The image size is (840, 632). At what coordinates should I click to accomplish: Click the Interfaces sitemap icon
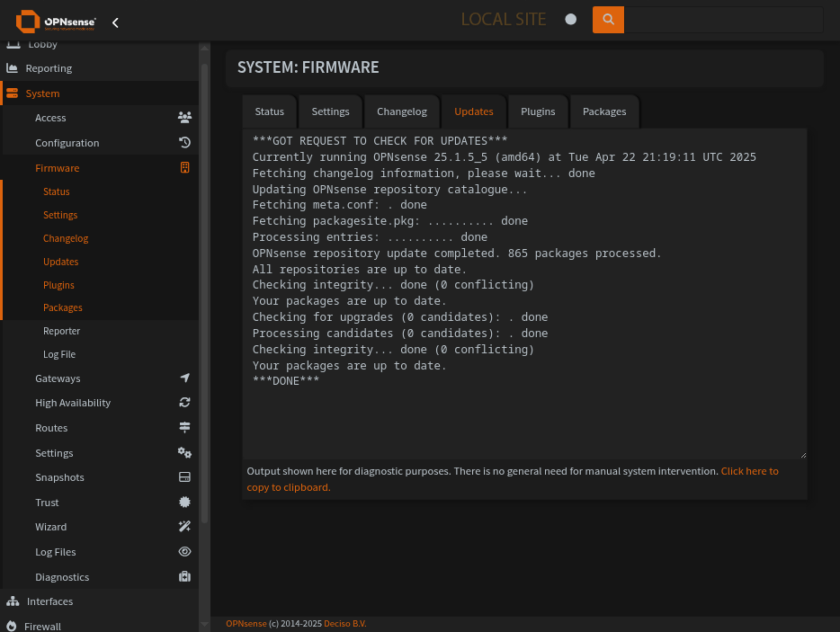click(x=13, y=601)
